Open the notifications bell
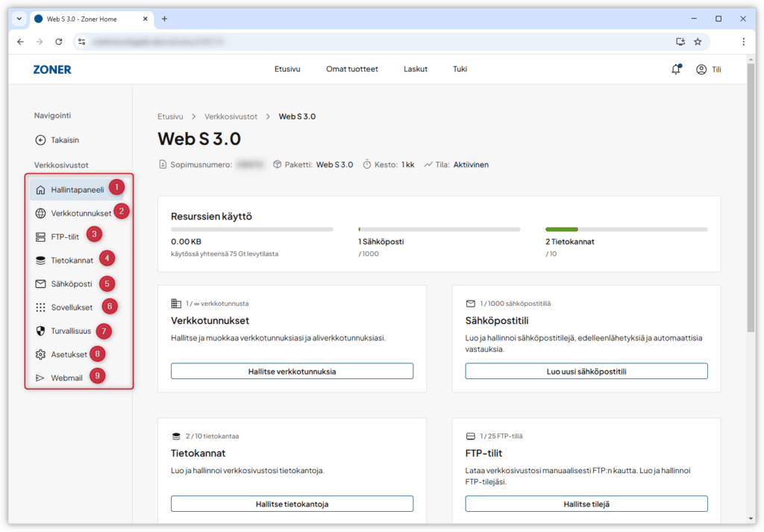 [x=676, y=69]
